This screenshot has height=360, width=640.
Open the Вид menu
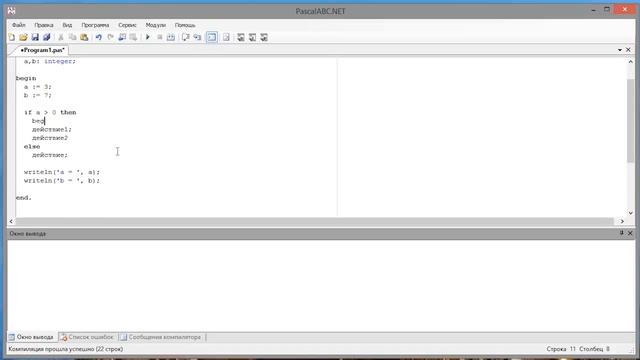coord(67,25)
